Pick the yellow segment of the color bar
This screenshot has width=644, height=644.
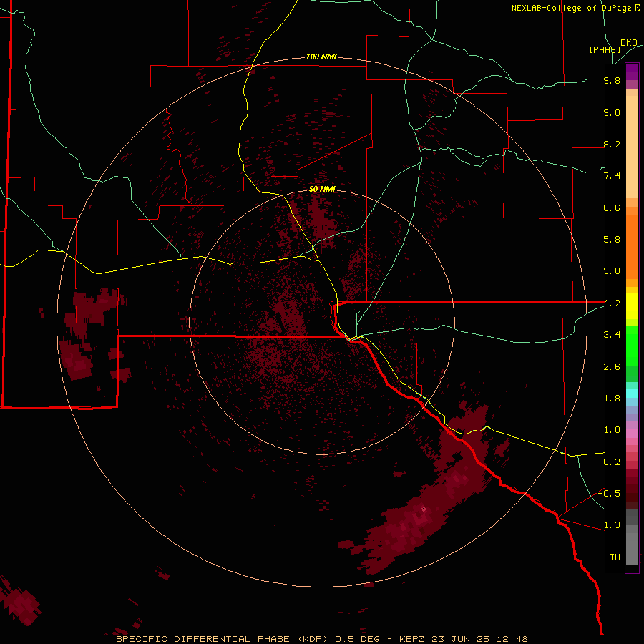[632, 306]
